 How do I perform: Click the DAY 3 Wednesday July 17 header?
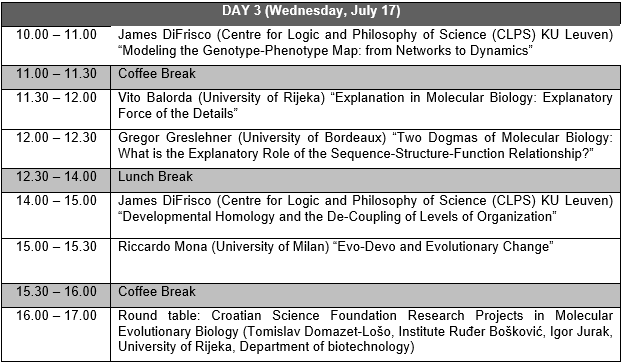pyautogui.click(x=311, y=11)
